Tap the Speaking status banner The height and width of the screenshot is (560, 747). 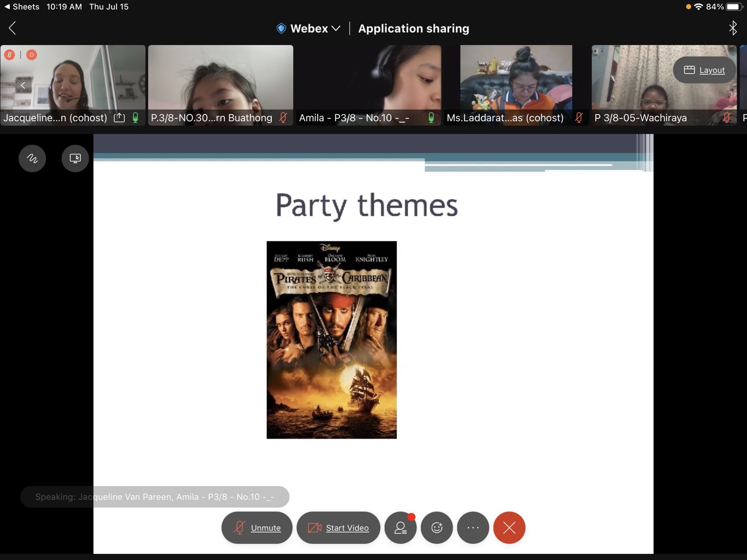click(x=155, y=497)
